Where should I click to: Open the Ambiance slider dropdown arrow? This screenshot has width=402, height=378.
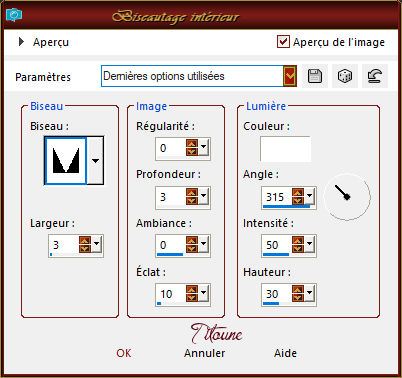tap(203, 244)
